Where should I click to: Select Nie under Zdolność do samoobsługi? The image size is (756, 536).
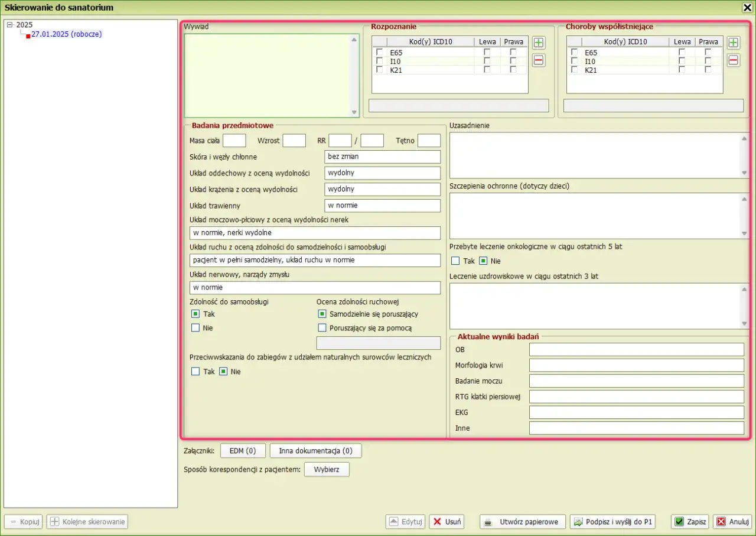[195, 327]
